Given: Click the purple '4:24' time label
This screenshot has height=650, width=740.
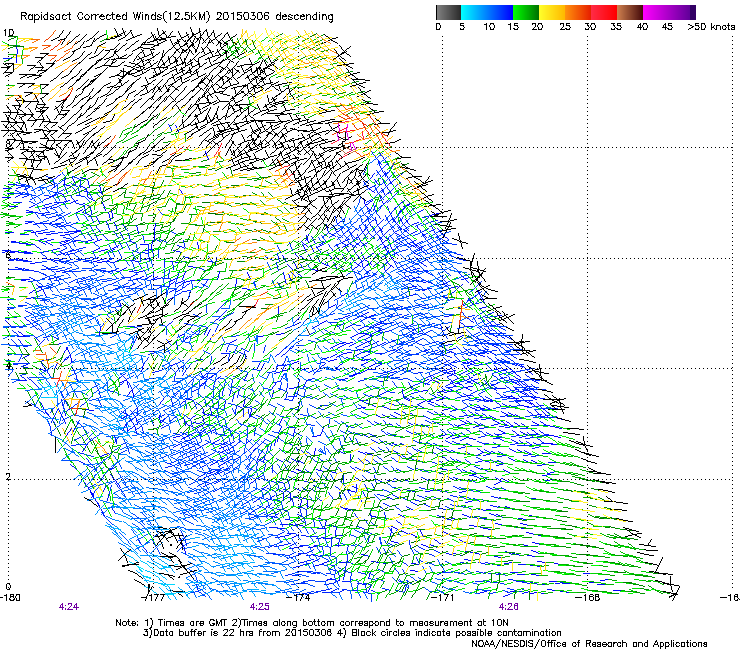Looking at the screenshot, I should click(68, 607).
